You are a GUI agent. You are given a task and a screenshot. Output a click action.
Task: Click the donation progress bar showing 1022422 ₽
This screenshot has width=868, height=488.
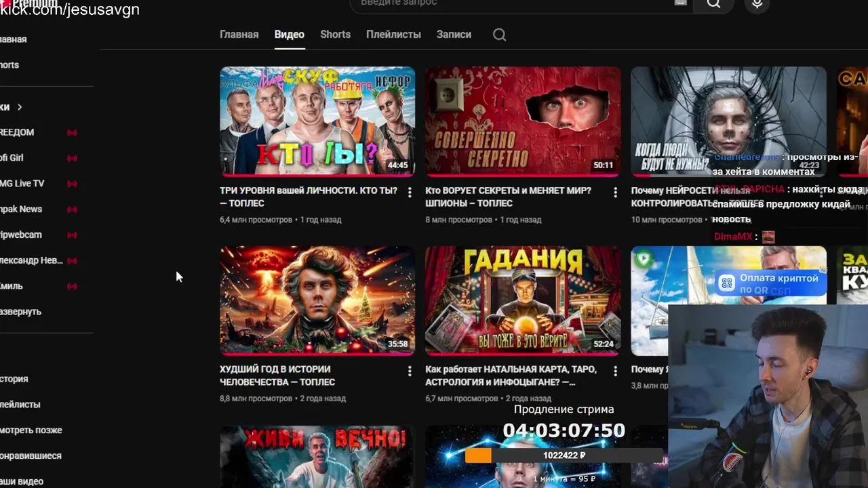(x=564, y=455)
